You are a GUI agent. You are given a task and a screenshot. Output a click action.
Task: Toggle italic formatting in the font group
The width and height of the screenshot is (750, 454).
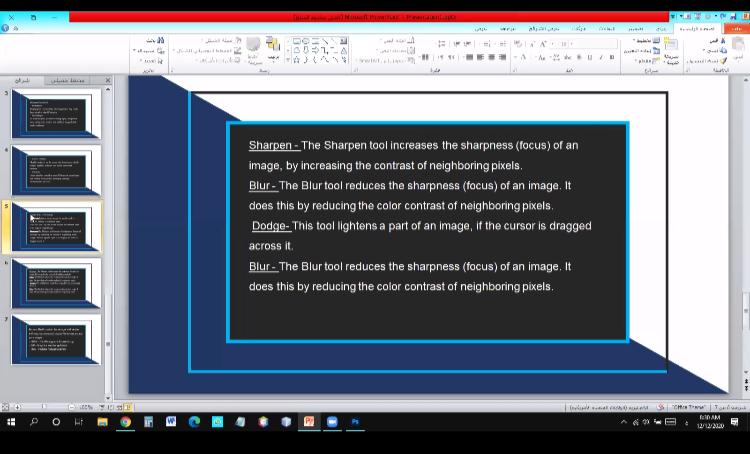tap(602, 57)
